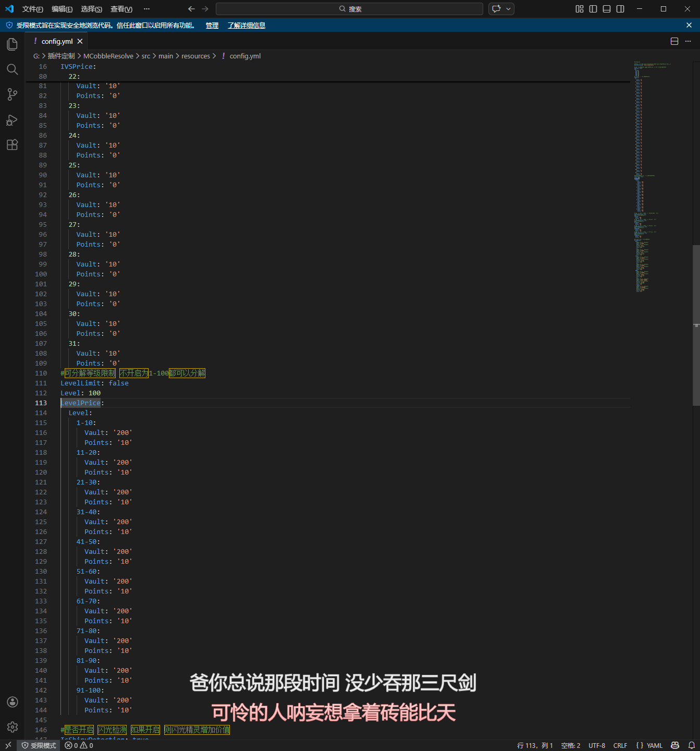Open the Accounts menu icon

click(12, 702)
